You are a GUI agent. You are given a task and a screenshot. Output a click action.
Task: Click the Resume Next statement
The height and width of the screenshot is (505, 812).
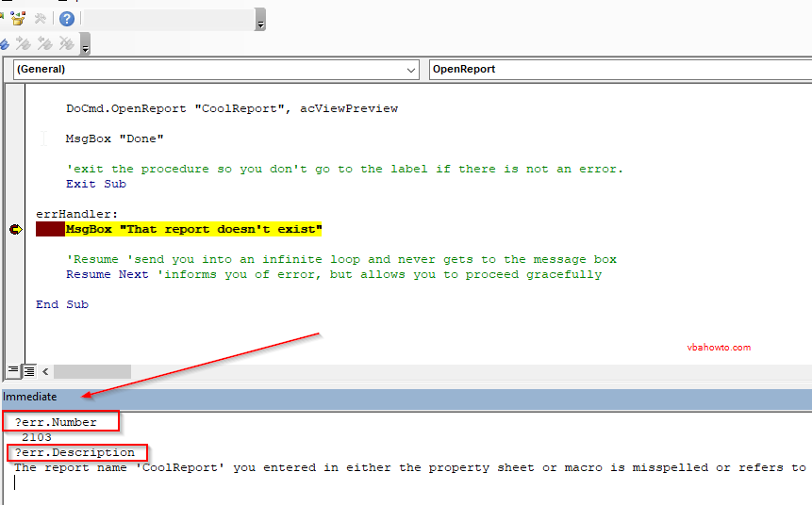pyautogui.click(x=108, y=274)
